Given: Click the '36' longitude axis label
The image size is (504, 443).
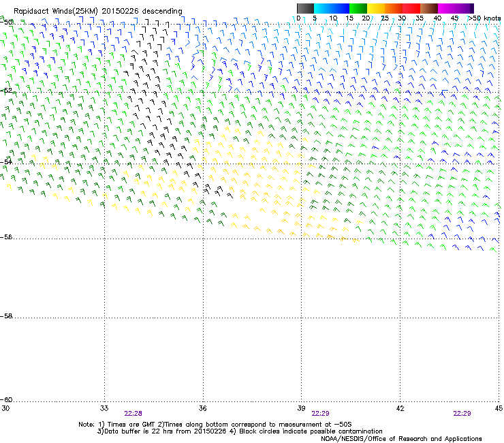Looking at the screenshot, I should click(x=202, y=408).
